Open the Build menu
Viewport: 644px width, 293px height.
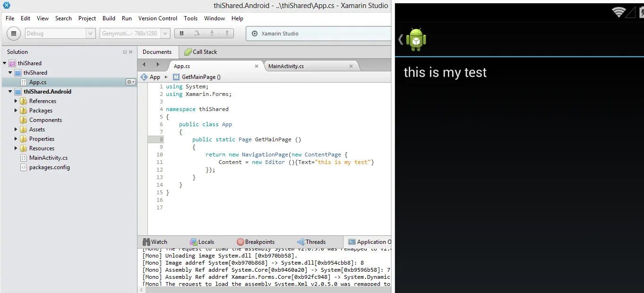[109, 18]
